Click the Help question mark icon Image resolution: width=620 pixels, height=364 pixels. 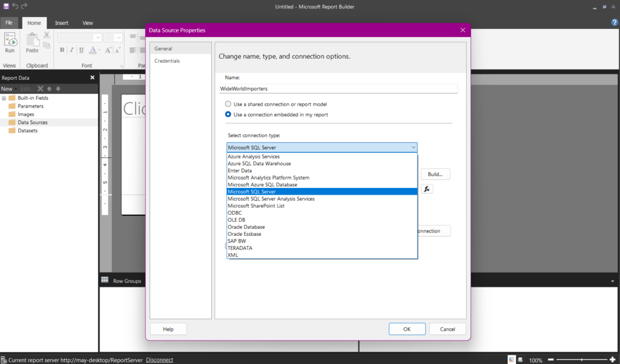click(615, 22)
